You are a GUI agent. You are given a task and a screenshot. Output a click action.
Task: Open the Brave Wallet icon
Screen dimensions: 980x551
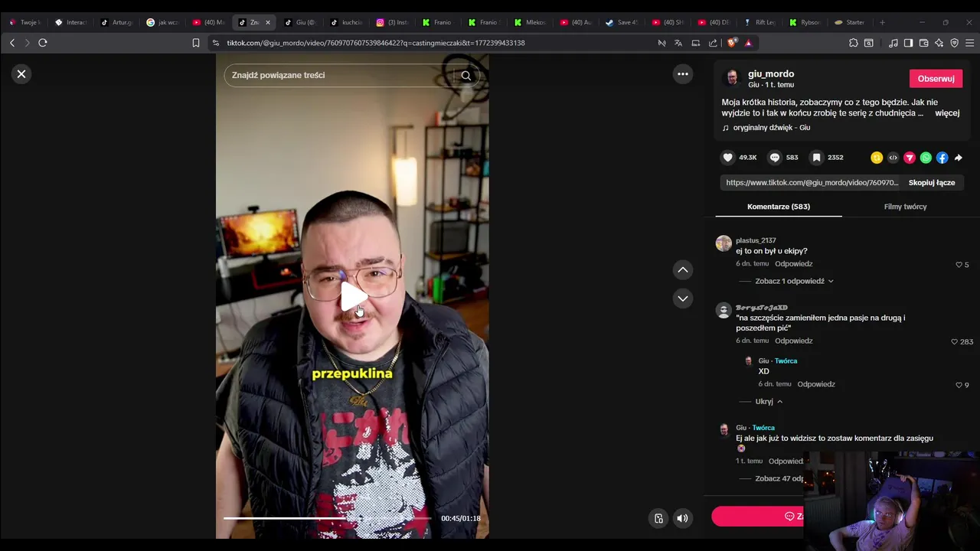tap(923, 43)
